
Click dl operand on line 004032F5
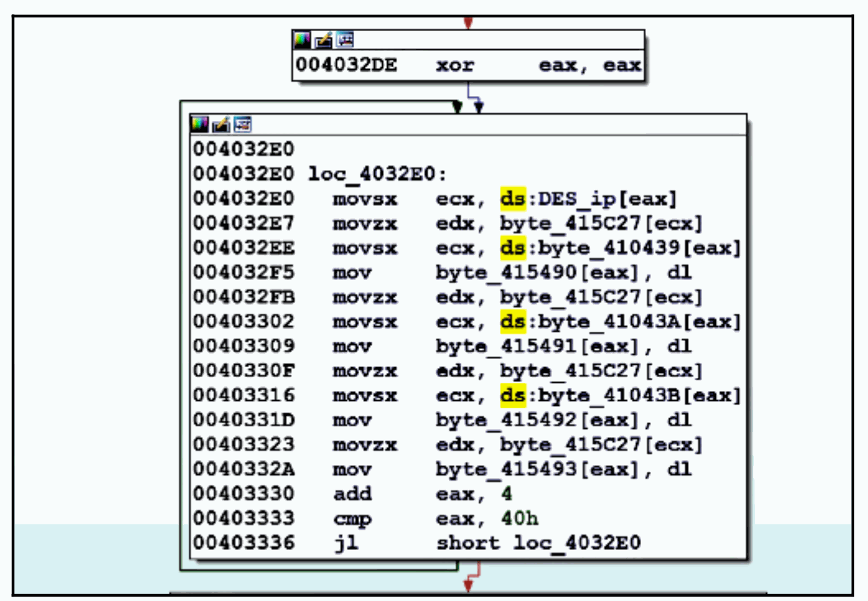[x=679, y=272]
